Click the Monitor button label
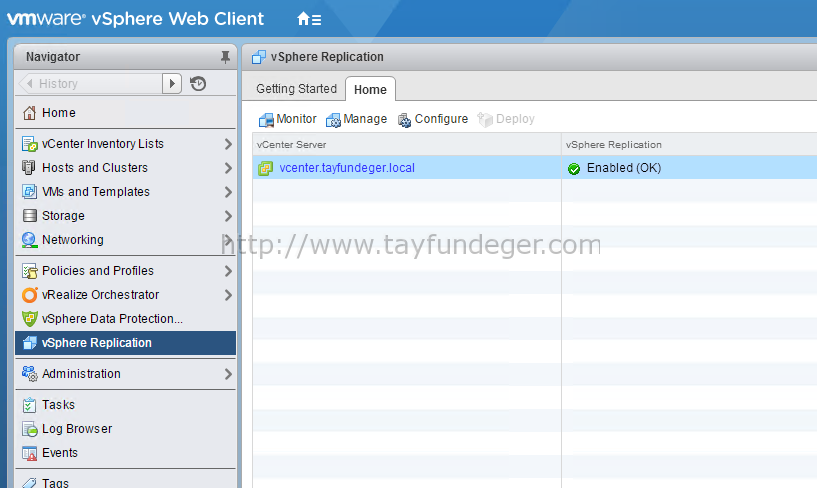Screen dimensions: 817x488 click(296, 119)
